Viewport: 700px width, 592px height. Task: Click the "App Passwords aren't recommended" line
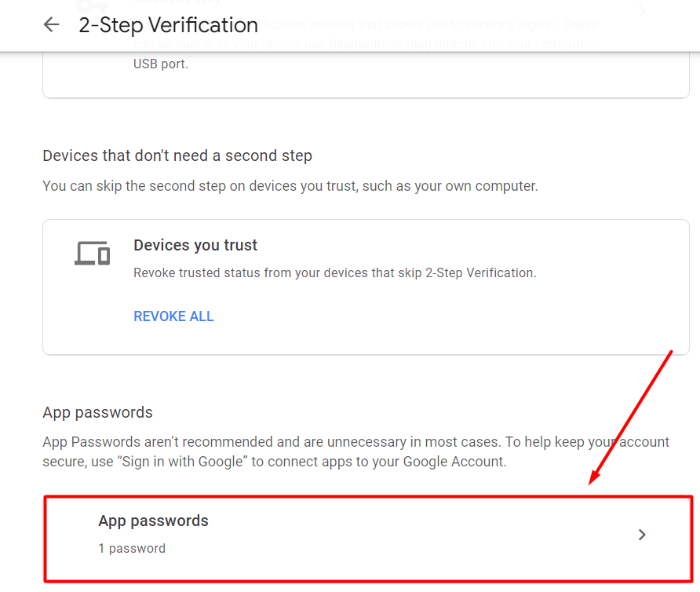point(235,442)
